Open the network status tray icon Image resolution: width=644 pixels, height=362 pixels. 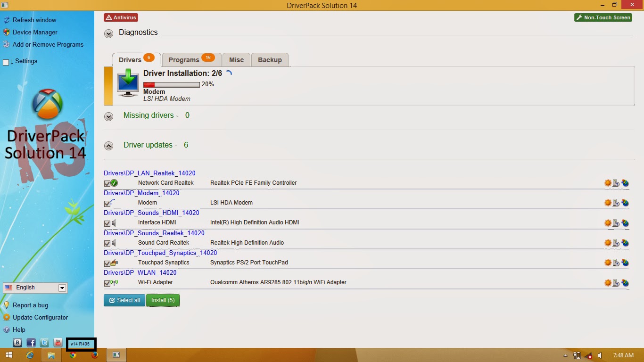tap(588, 355)
